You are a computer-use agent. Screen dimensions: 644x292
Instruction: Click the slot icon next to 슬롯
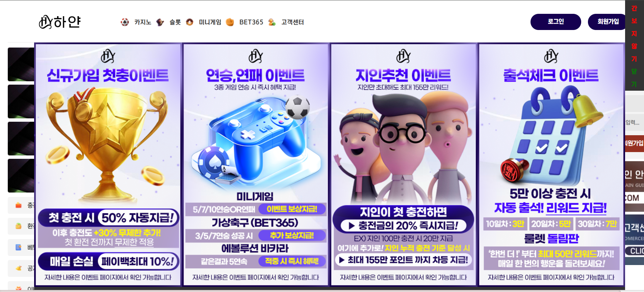[x=160, y=22]
